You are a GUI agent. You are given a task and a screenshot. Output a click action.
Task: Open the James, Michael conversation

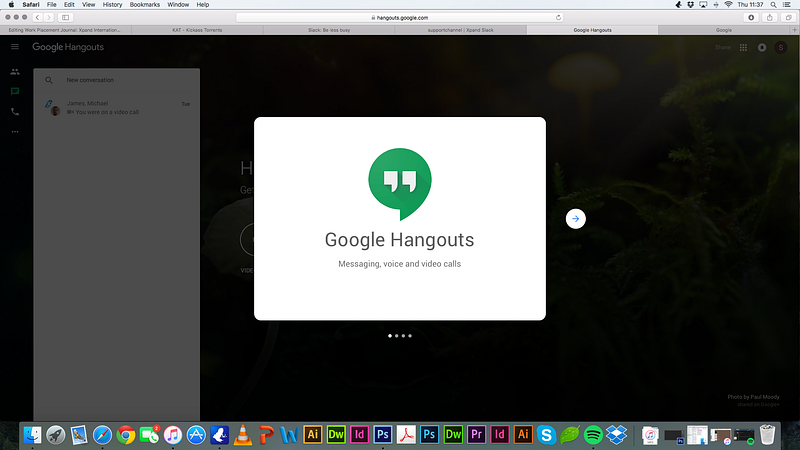(116, 108)
